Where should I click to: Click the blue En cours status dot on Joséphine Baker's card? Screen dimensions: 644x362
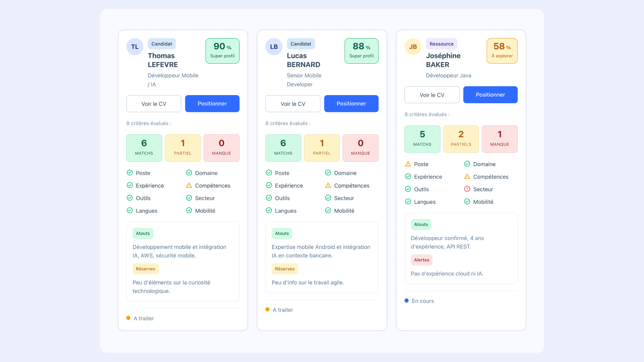tap(407, 301)
